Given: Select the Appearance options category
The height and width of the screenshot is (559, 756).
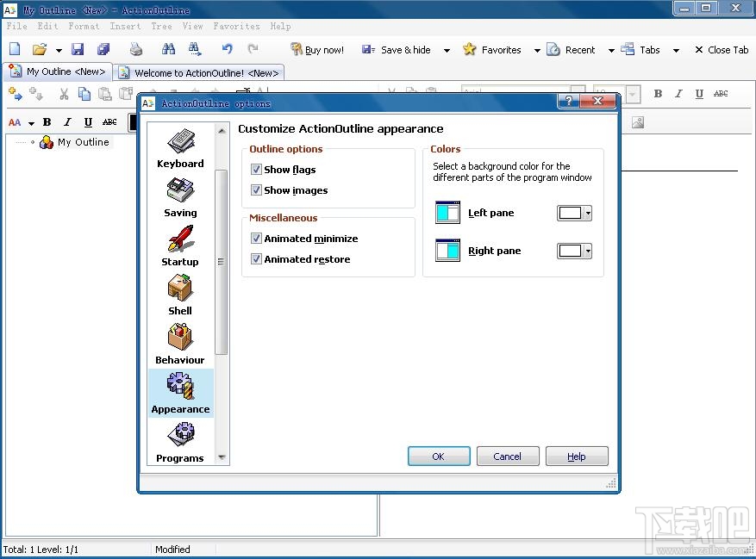Looking at the screenshot, I should pos(180,394).
